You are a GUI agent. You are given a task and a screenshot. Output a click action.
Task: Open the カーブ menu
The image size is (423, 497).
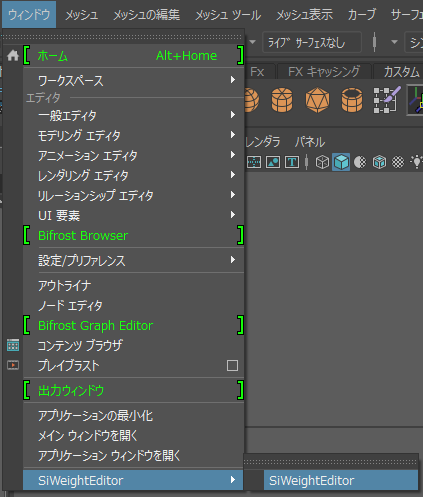(x=362, y=15)
